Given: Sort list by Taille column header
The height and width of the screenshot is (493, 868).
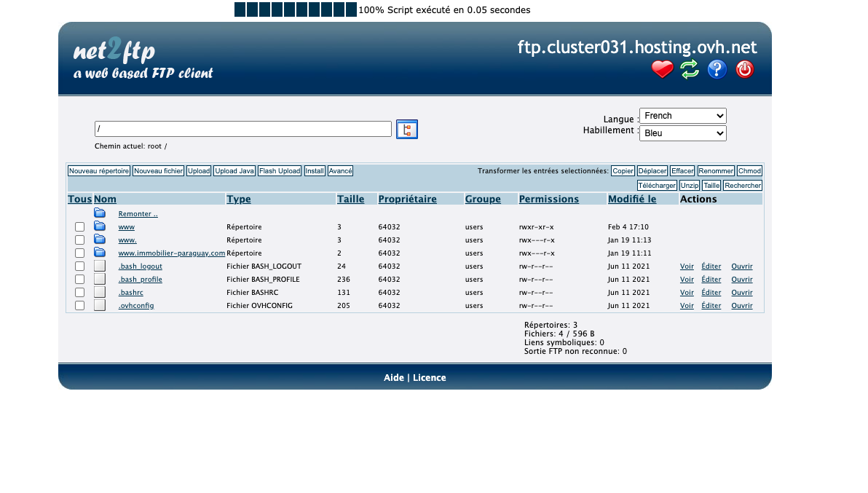Looking at the screenshot, I should [x=350, y=200].
